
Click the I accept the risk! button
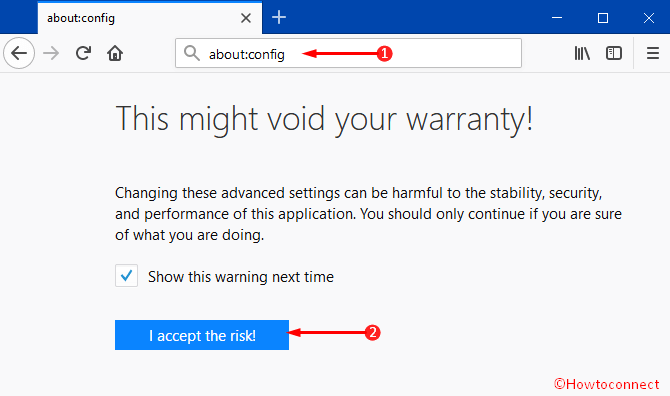click(x=202, y=335)
